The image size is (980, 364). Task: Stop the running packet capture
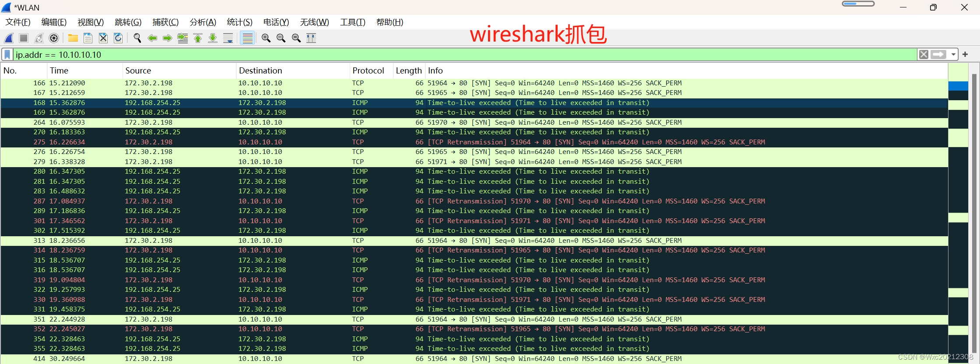tap(24, 38)
